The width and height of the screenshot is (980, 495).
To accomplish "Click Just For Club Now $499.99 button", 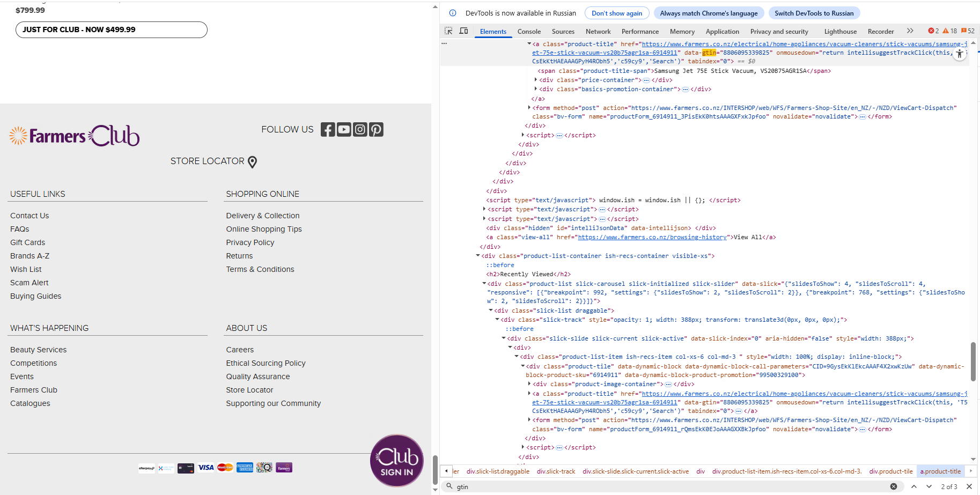I will [x=112, y=29].
